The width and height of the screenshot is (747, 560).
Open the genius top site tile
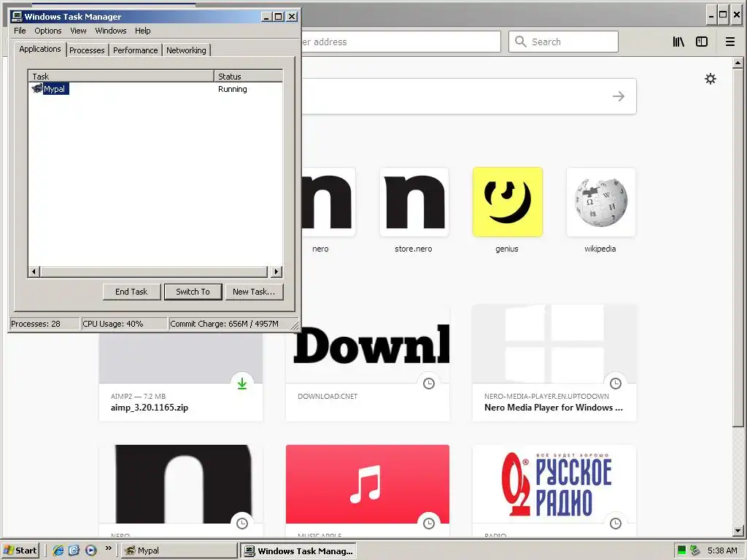point(508,202)
